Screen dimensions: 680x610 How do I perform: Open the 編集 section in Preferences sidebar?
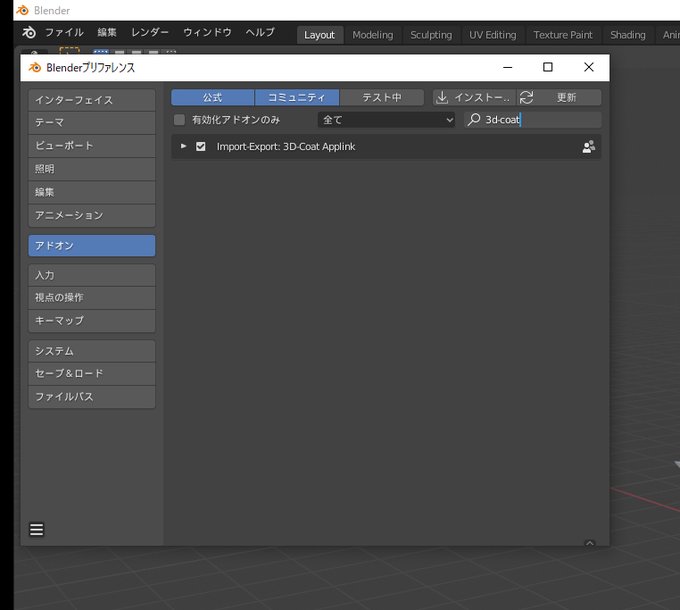click(x=92, y=192)
